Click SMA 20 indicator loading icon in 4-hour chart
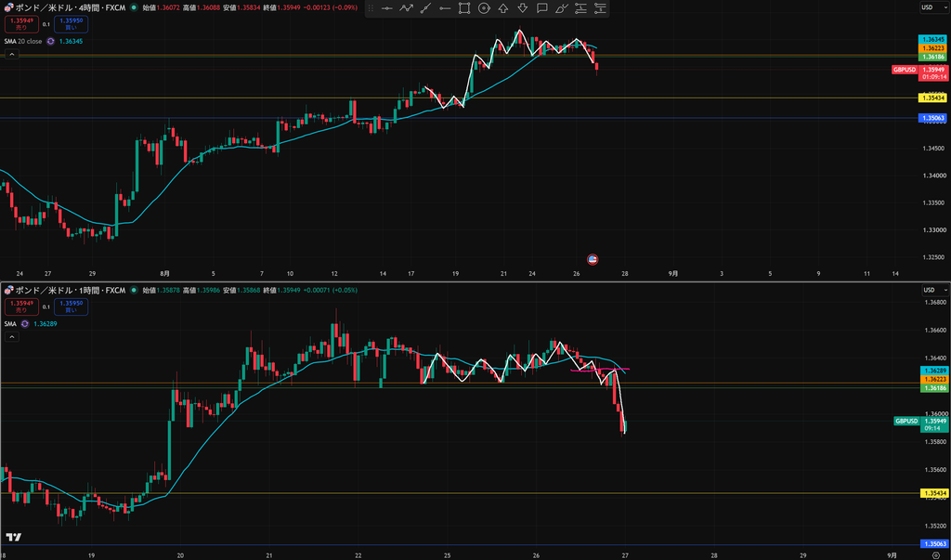The width and height of the screenshot is (951, 560). [51, 41]
